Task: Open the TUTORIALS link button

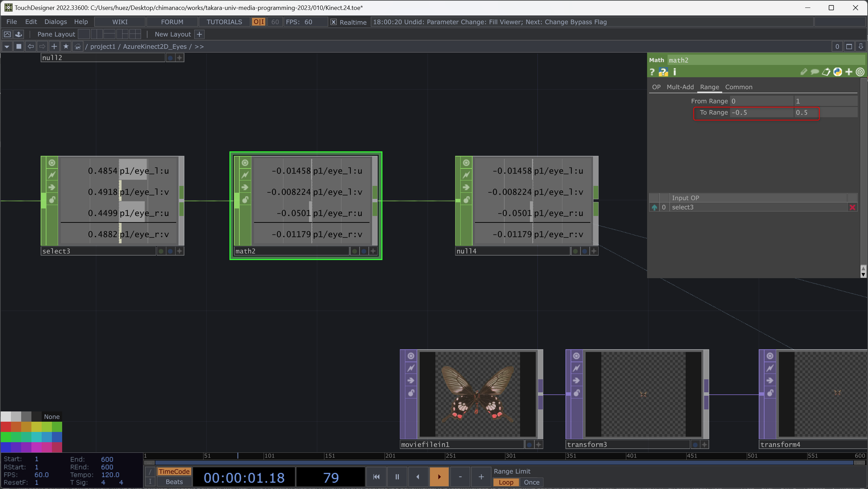Action: tap(224, 22)
